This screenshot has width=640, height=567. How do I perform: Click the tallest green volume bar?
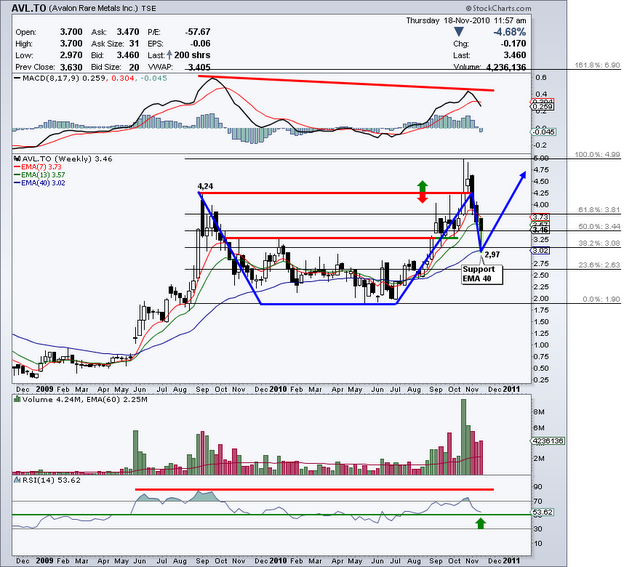coord(463,437)
